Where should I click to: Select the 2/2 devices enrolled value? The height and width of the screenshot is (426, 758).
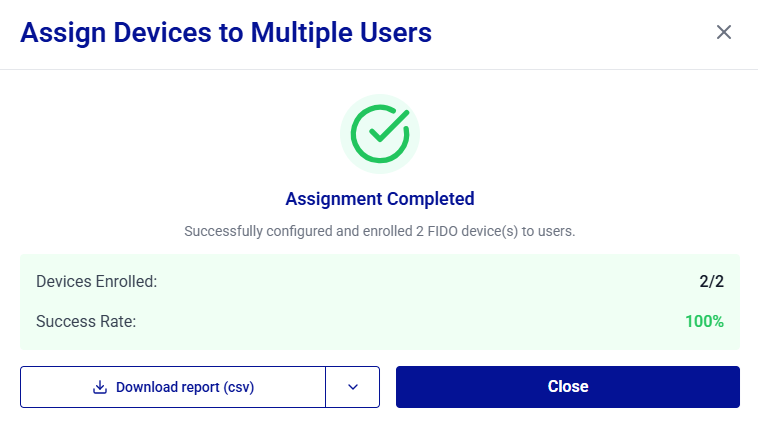(x=712, y=281)
